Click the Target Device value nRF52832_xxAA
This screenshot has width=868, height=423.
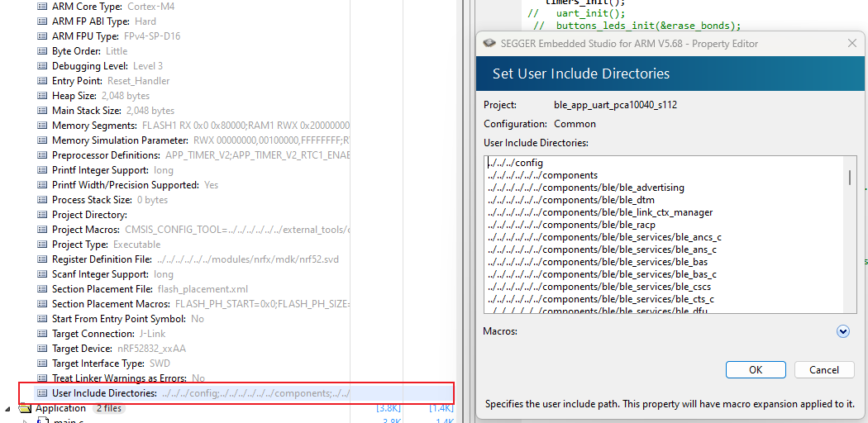point(151,349)
